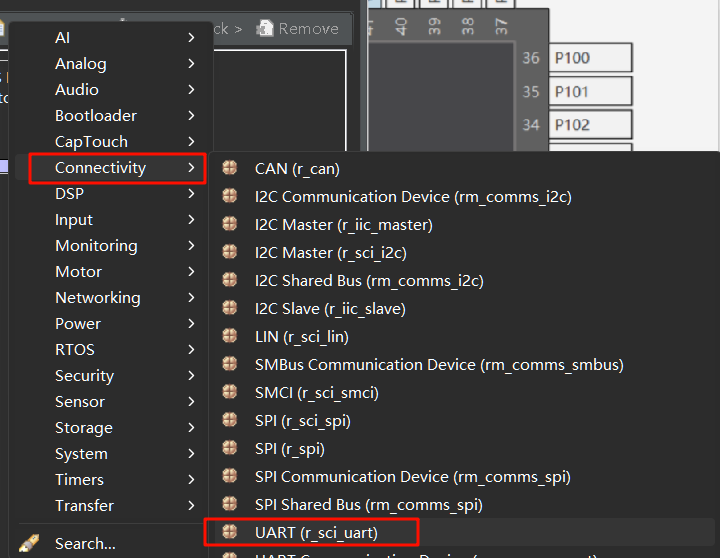Click the SPI Communication Device module icon
The width and height of the screenshot is (720, 558).
[230, 476]
